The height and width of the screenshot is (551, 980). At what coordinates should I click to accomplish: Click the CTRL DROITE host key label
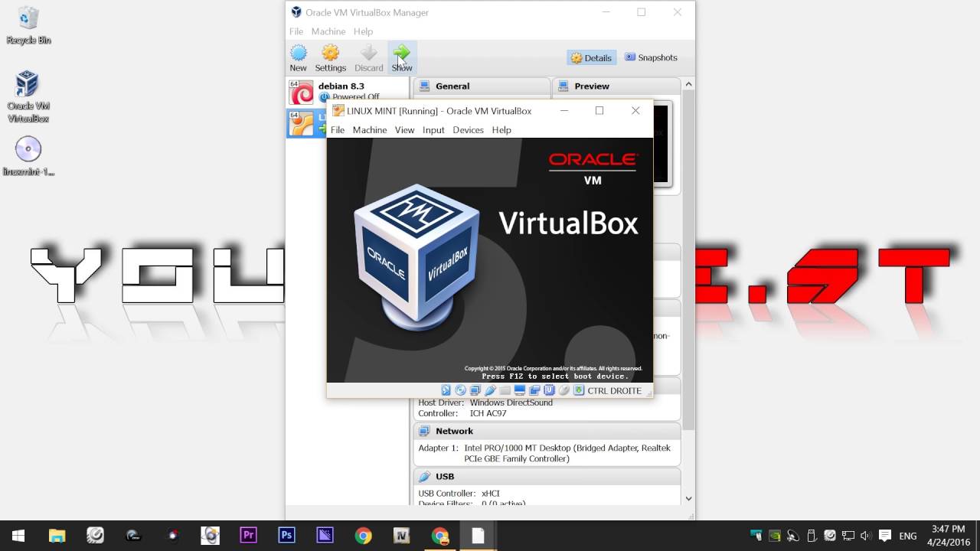614,390
